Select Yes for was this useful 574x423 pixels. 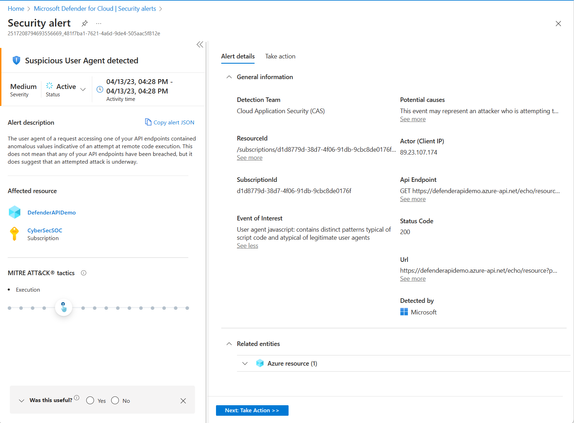click(90, 400)
